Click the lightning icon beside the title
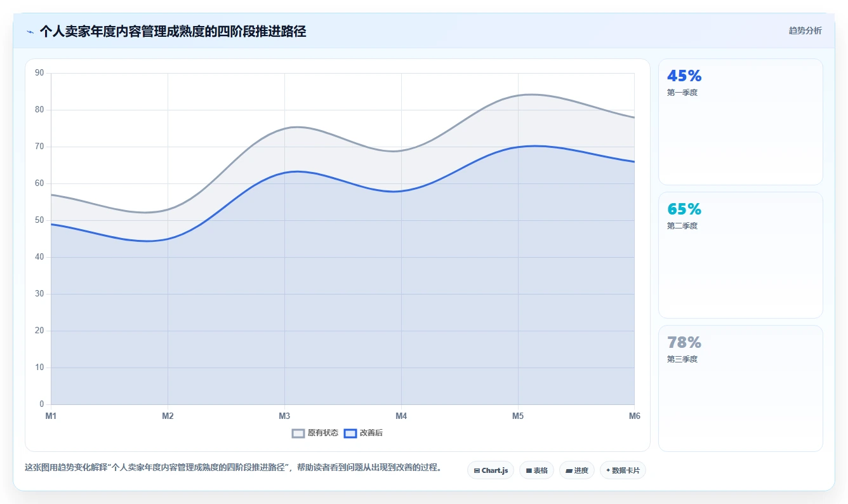The height and width of the screenshot is (504, 848). click(x=30, y=32)
